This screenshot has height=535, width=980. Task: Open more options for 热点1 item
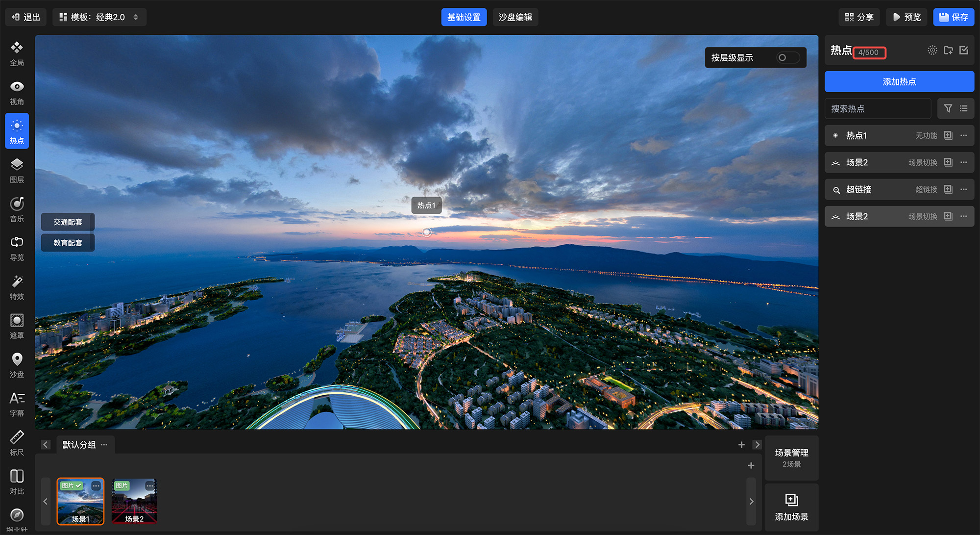[x=964, y=135]
